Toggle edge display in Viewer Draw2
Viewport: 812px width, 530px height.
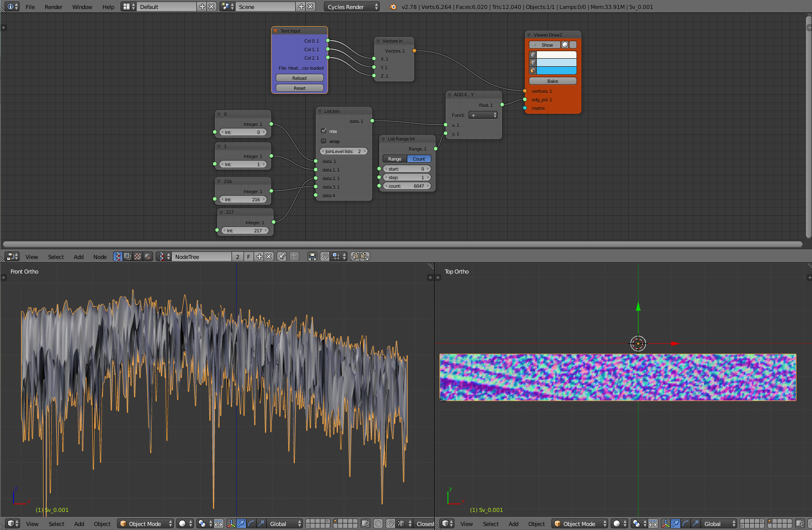point(533,63)
